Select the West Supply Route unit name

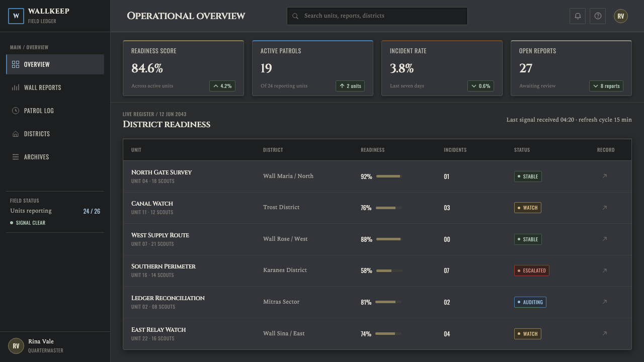point(160,235)
